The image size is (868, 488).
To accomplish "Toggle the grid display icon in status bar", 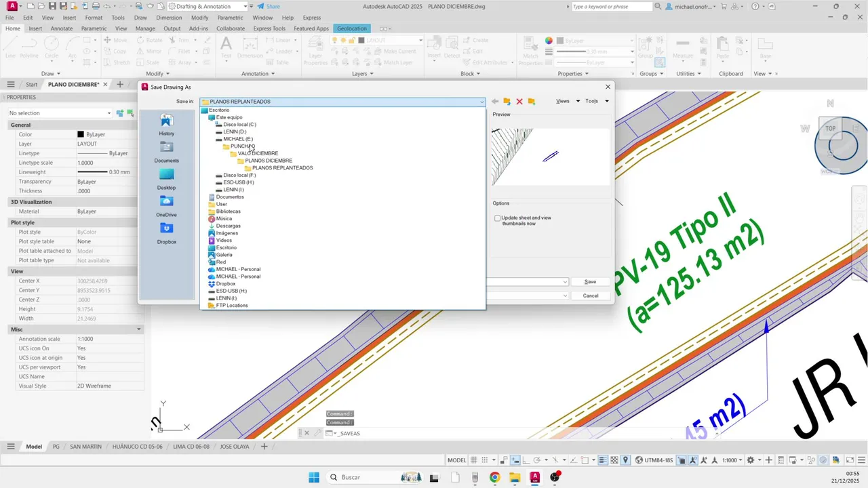I will click(475, 460).
